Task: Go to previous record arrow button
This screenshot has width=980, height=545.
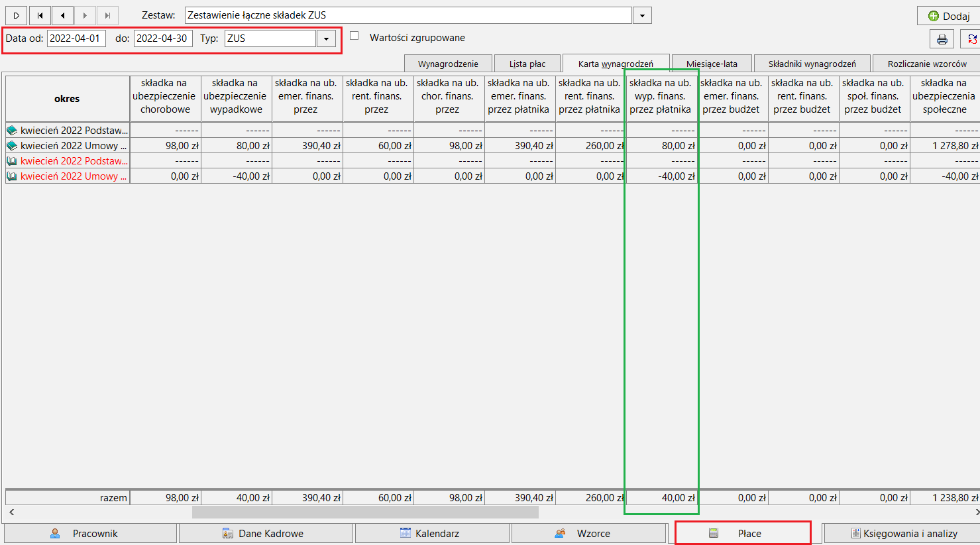Action: [x=62, y=15]
